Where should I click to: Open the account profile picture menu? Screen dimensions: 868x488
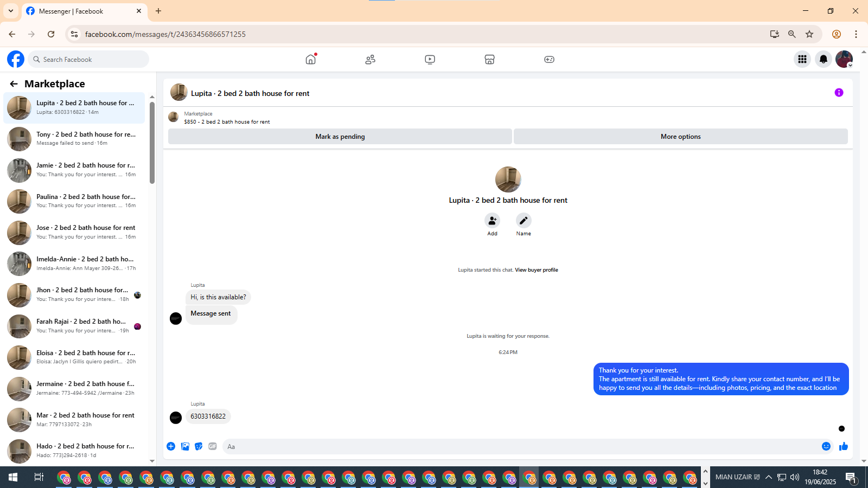tap(844, 59)
